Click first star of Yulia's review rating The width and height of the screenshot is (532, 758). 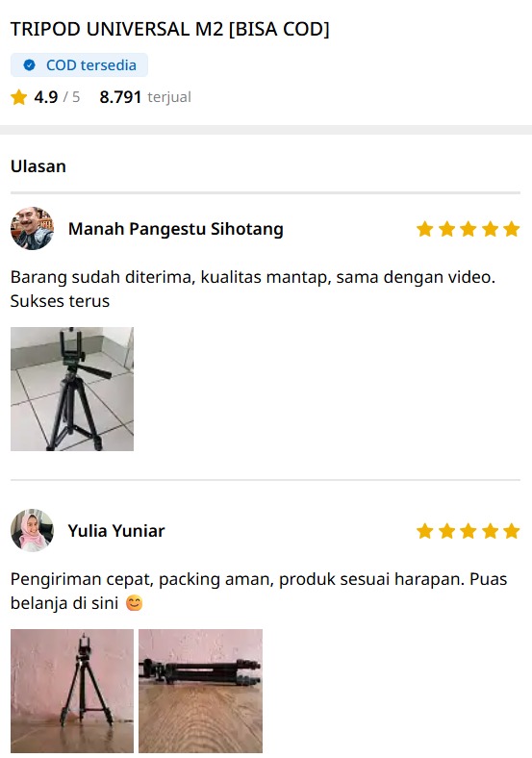[425, 531]
